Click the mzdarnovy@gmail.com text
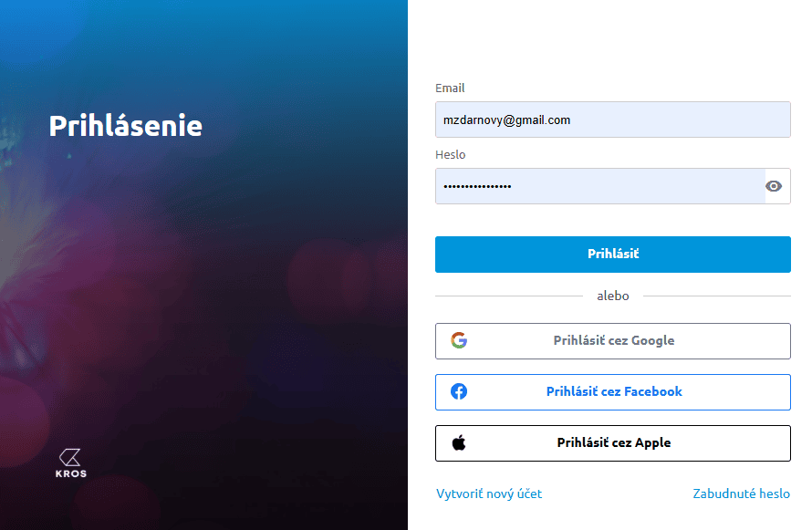Viewport: 812px width, 530px height. pos(506,120)
